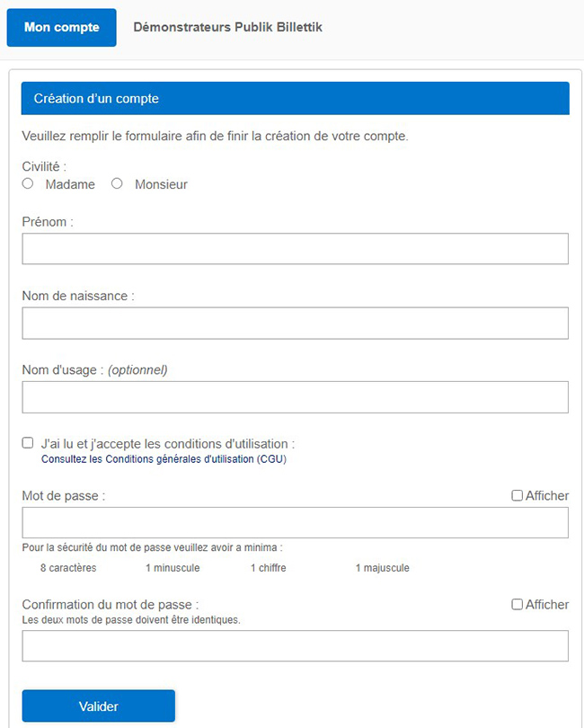584x728 pixels.
Task: Click the Démonstrateurs Publik Billettik title
Action: tap(227, 27)
